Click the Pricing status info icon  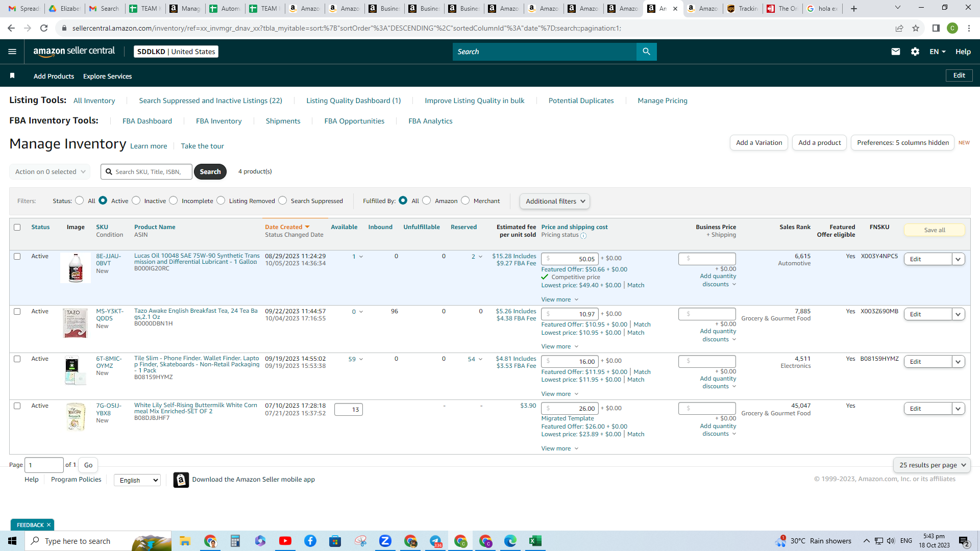[x=583, y=236]
